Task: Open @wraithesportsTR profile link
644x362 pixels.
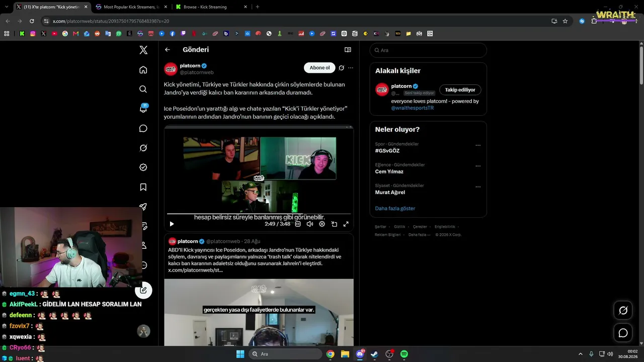Action: (413, 108)
